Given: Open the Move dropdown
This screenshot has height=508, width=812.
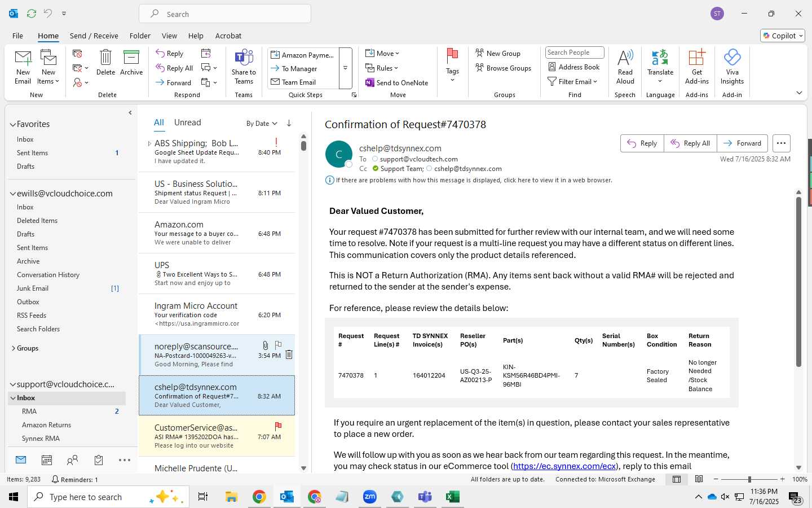Looking at the screenshot, I should click(x=382, y=54).
